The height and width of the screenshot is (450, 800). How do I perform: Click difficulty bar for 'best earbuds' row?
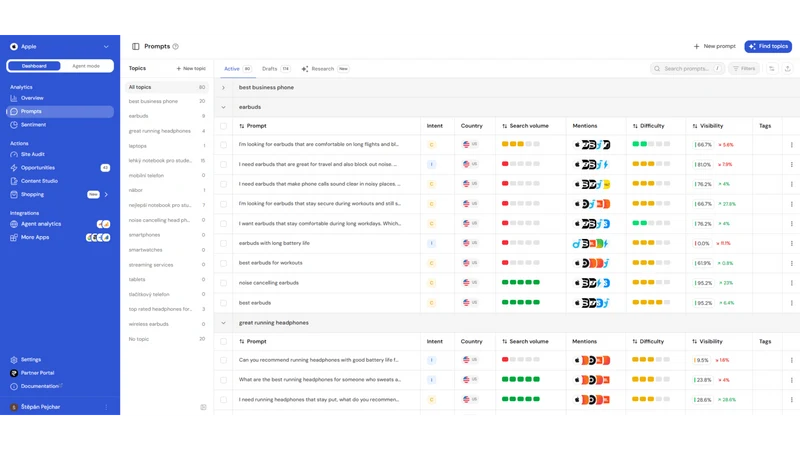(651, 302)
